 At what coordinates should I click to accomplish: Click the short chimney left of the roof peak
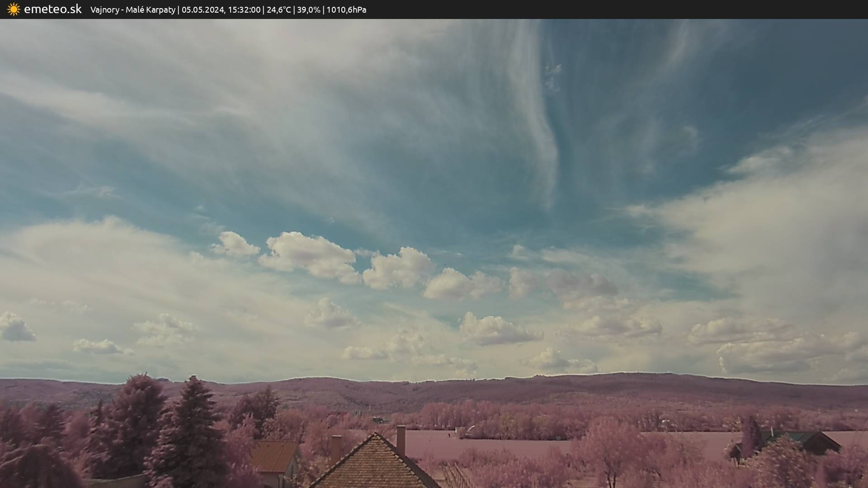(x=336, y=448)
